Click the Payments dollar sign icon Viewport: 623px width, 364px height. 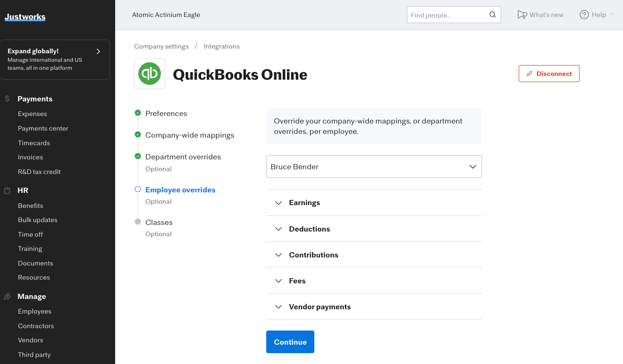[7, 99]
